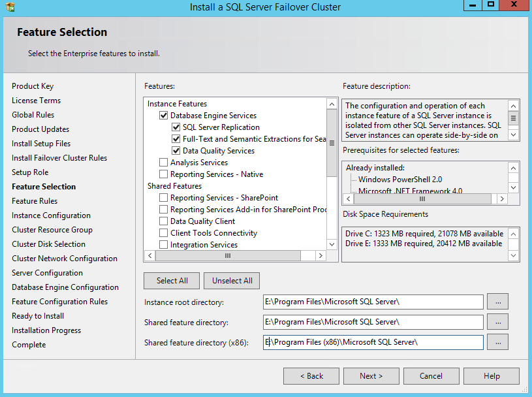Image resolution: width=532 pixels, height=397 pixels.
Task: Click the SQL Server setup title bar icon
Action: [x=9, y=7]
